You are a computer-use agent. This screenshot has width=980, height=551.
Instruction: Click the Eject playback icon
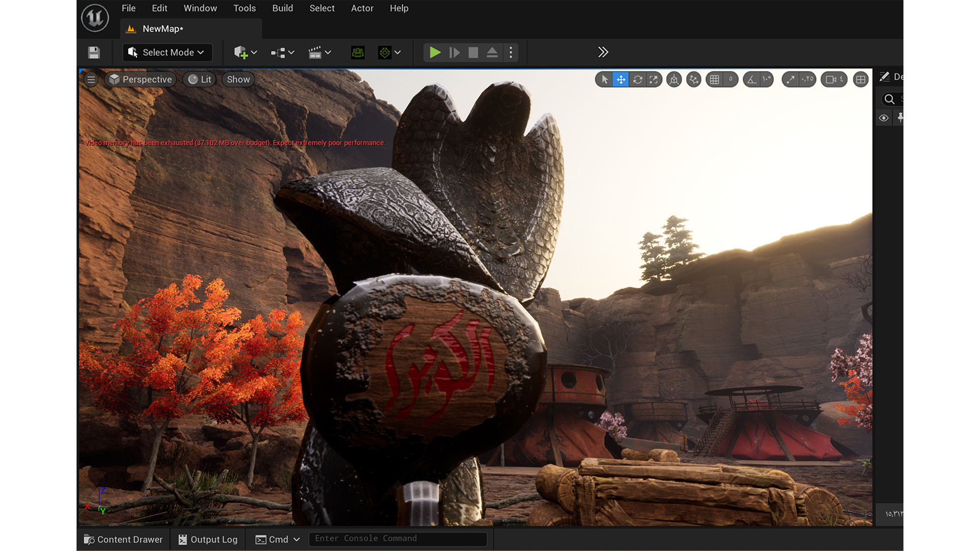point(492,53)
